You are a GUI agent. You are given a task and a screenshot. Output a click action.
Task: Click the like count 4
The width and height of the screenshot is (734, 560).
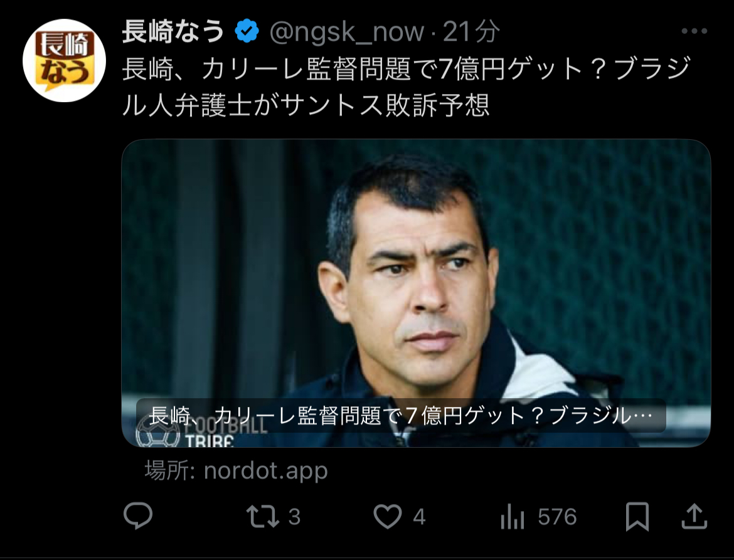pyautogui.click(x=420, y=517)
